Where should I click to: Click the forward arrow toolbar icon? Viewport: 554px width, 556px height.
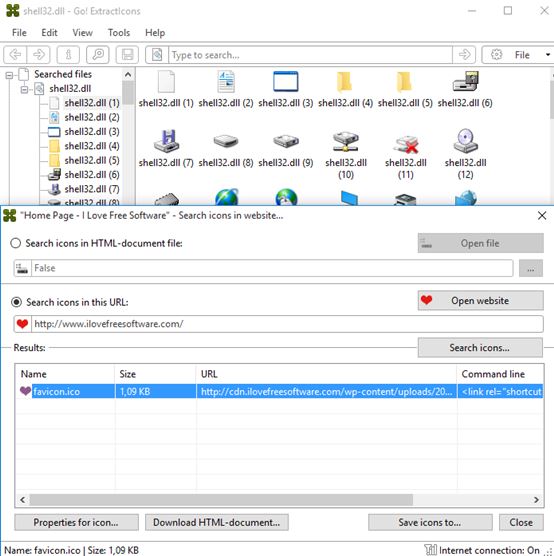[39, 55]
